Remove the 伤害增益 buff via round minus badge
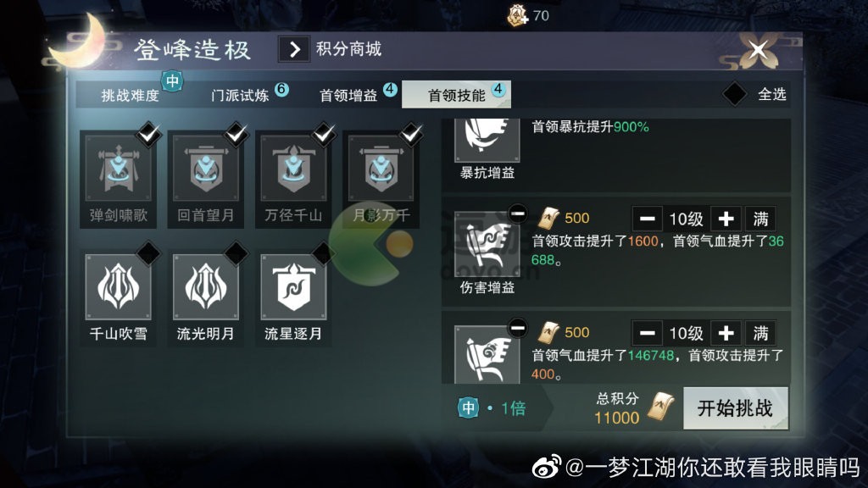The width and height of the screenshot is (868, 488). point(518,213)
